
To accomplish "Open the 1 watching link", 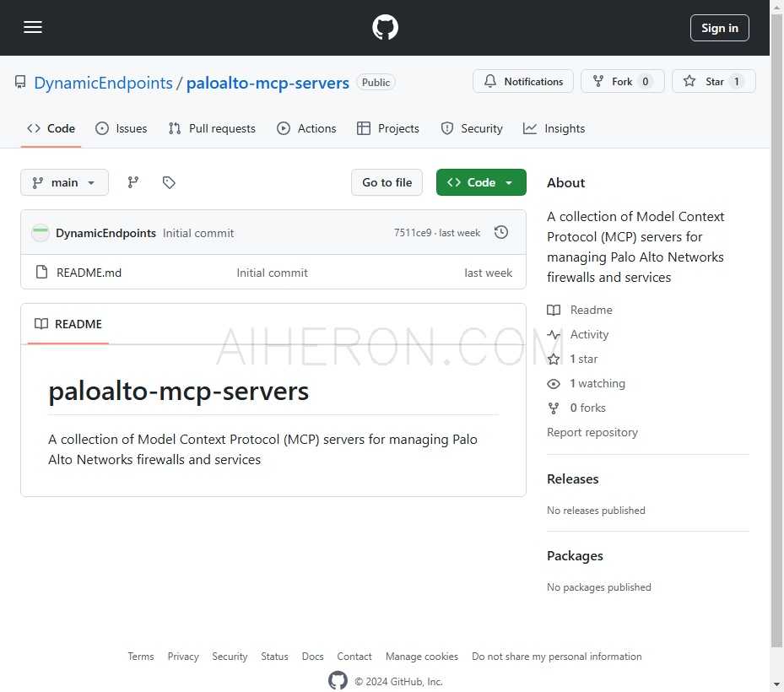I will (x=597, y=383).
